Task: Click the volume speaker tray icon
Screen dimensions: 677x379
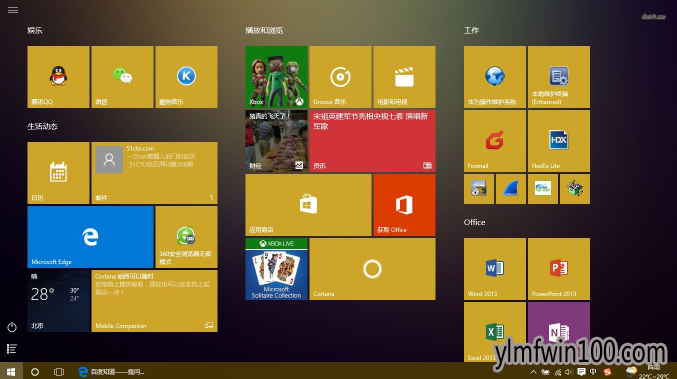Action: [x=569, y=372]
